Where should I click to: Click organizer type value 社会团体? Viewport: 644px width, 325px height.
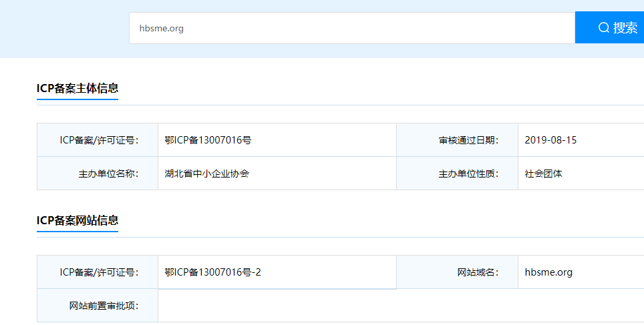point(544,174)
